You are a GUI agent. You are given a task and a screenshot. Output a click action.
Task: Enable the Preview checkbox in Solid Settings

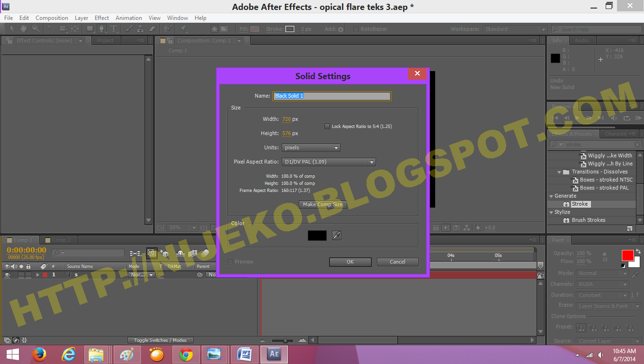pyautogui.click(x=230, y=262)
